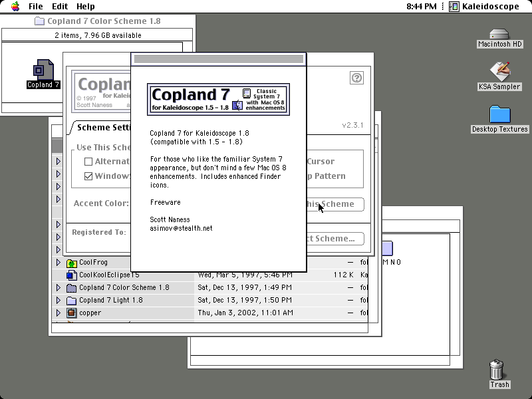The height and width of the screenshot is (399, 532).
Task: Open the File menu
Action: coord(35,7)
